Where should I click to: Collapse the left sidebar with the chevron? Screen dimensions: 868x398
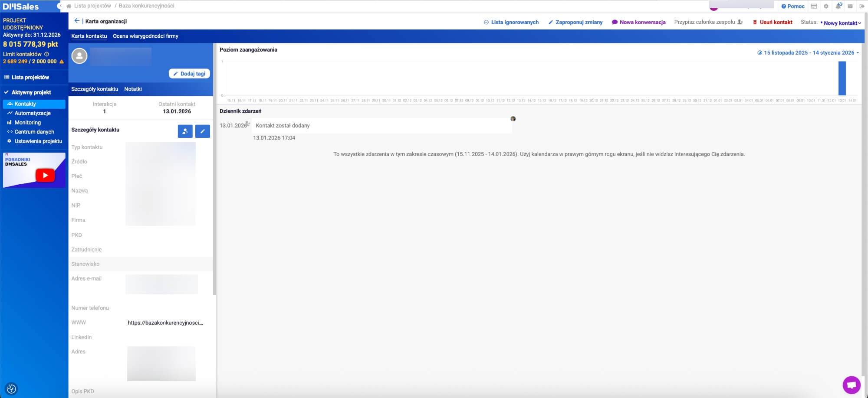pyautogui.click(x=60, y=6)
